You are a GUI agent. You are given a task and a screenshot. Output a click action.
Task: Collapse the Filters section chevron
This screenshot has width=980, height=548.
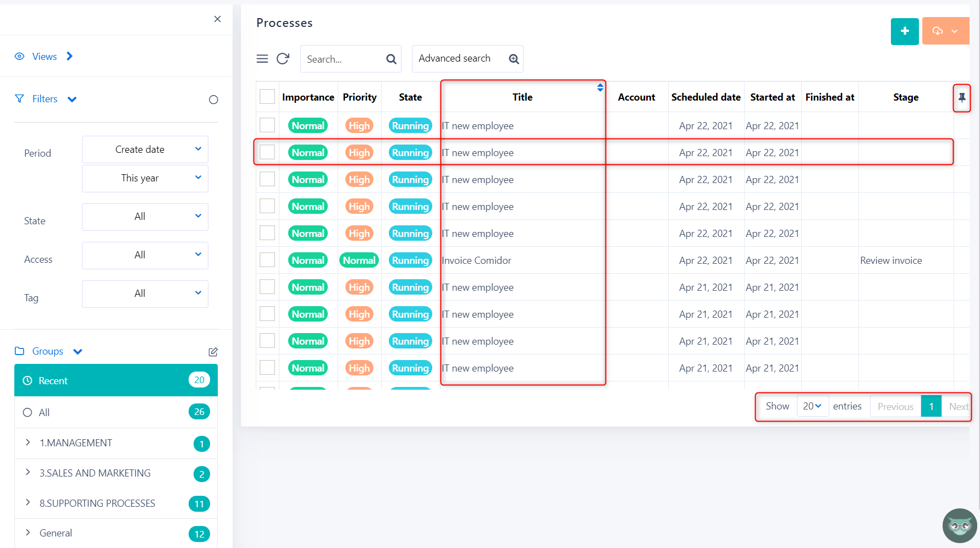click(x=72, y=99)
